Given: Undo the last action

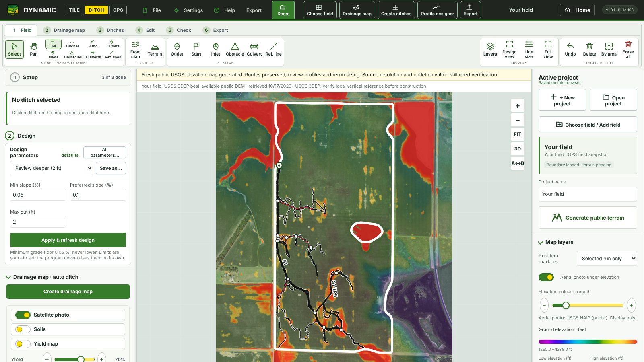Looking at the screenshot, I should [570, 50].
